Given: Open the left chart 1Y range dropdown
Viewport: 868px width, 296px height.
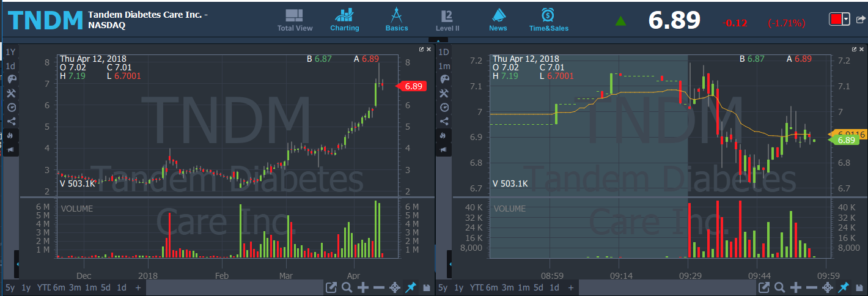Looking at the screenshot, I should 11,51.
